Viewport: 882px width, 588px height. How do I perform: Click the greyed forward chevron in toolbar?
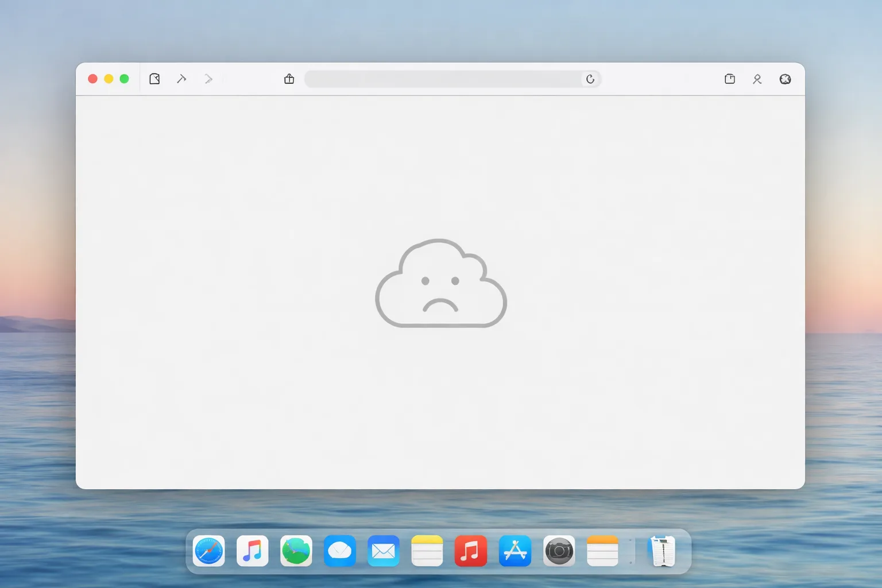coord(208,79)
